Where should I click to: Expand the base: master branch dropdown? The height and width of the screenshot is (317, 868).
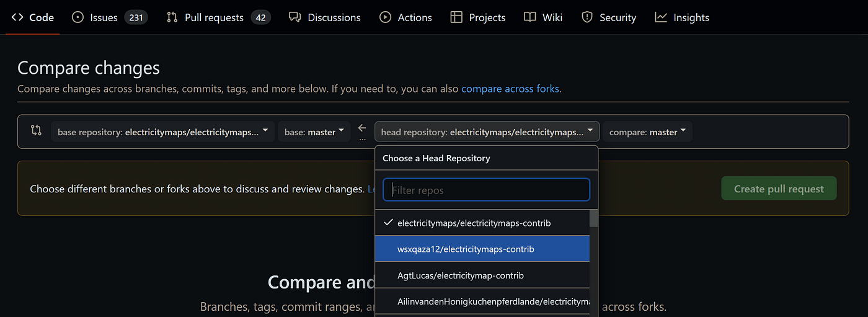tap(314, 132)
